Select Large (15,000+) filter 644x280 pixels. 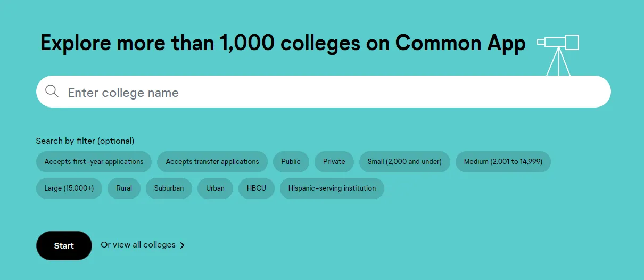(69, 188)
